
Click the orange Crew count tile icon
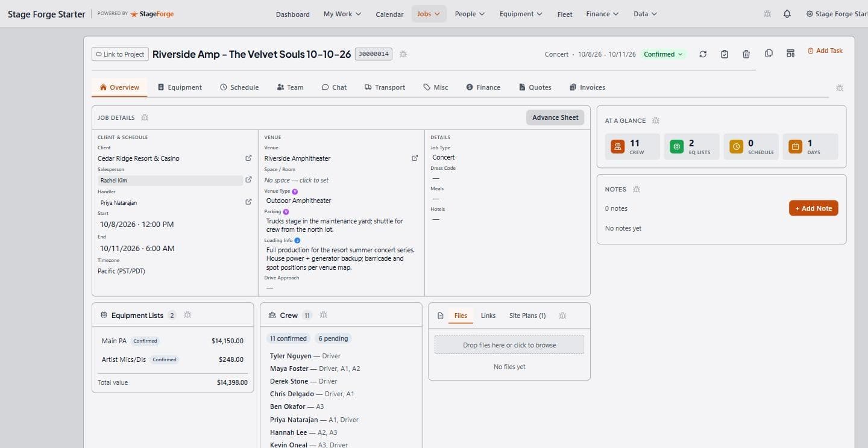pyautogui.click(x=618, y=146)
